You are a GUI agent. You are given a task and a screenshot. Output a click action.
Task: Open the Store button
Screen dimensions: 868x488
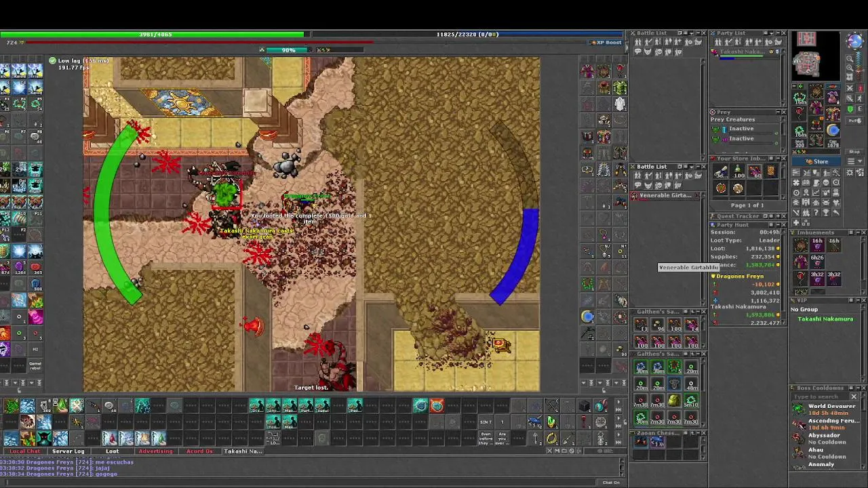coord(816,161)
